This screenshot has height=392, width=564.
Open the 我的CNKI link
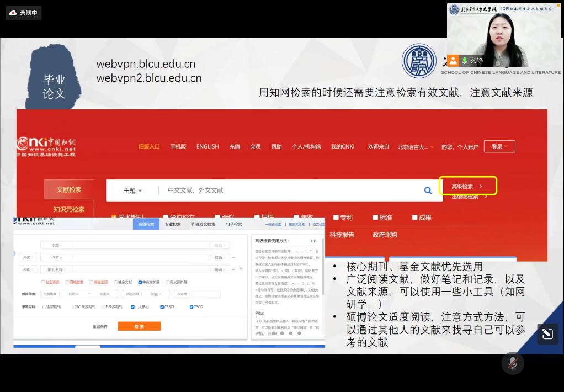(x=343, y=146)
